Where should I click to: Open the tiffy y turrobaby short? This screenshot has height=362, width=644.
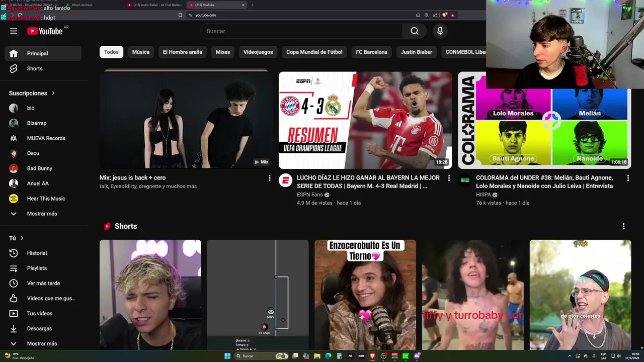tap(472, 295)
